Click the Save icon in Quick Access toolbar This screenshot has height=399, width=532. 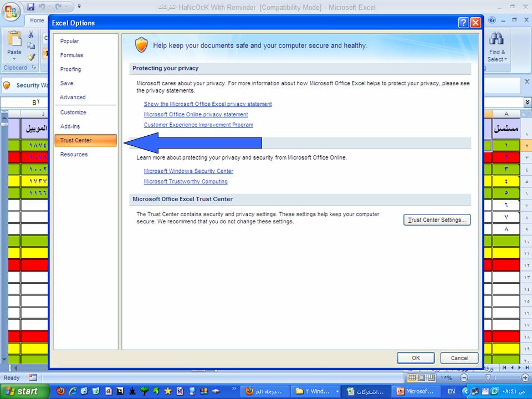click(30, 7)
